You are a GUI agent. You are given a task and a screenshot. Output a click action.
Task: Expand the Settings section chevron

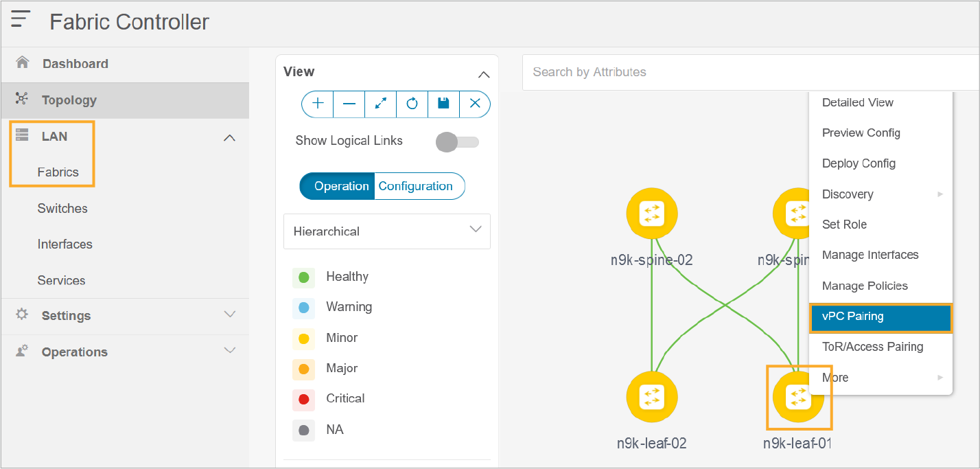230,314
